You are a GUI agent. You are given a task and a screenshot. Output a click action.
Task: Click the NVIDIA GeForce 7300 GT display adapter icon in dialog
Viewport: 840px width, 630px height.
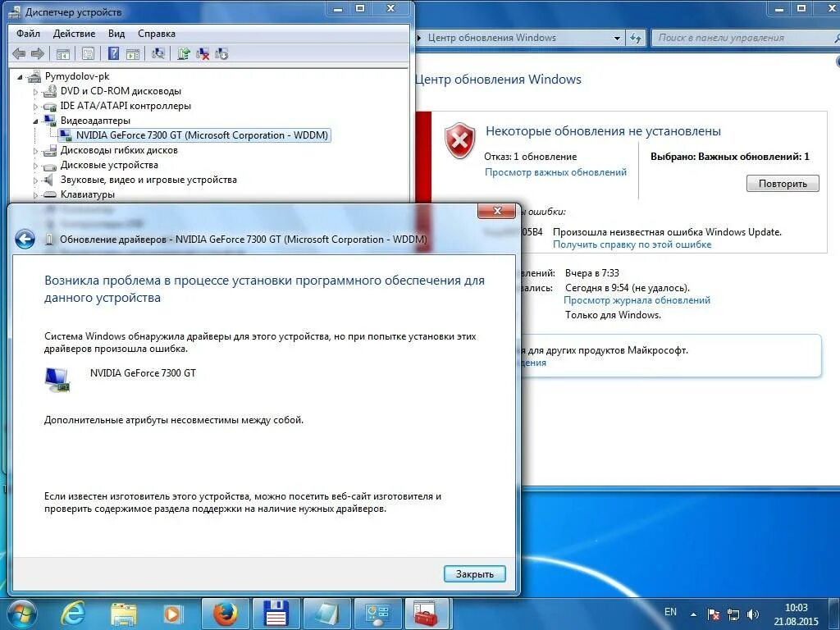(57, 379)
